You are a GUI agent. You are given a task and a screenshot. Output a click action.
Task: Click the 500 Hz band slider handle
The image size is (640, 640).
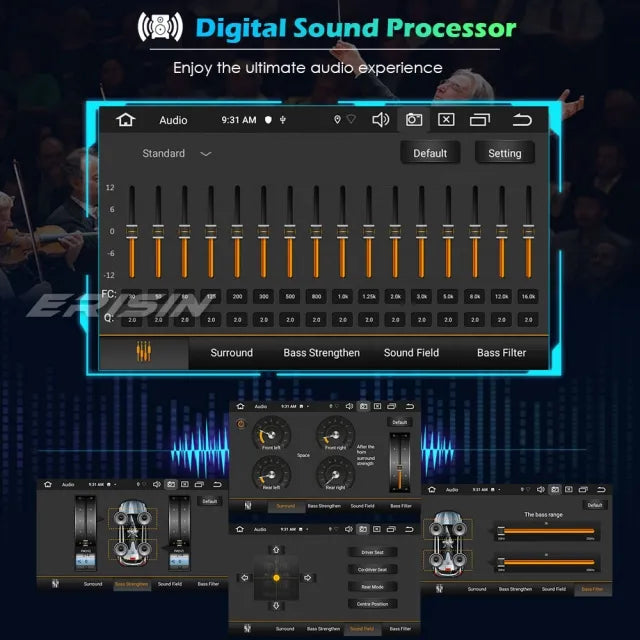click(x=289, y=230)
